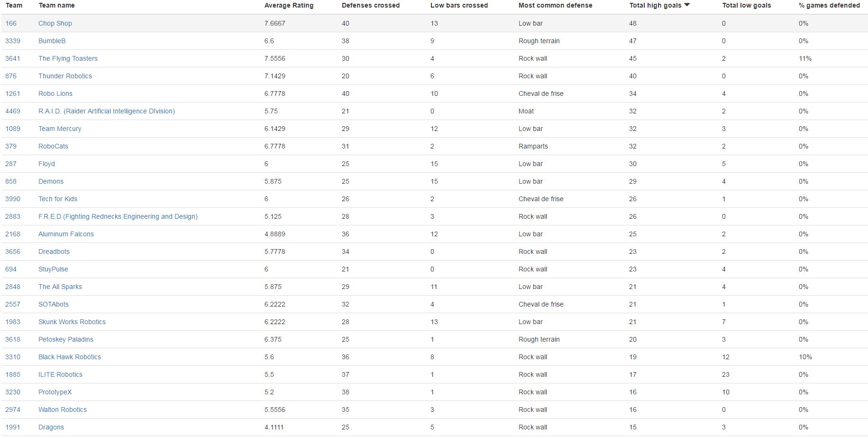This screenshot has width=868, height=438.
Task: Open the R.A.I.D. team name link
Action: pyautogui.click(x=107, y=111)
